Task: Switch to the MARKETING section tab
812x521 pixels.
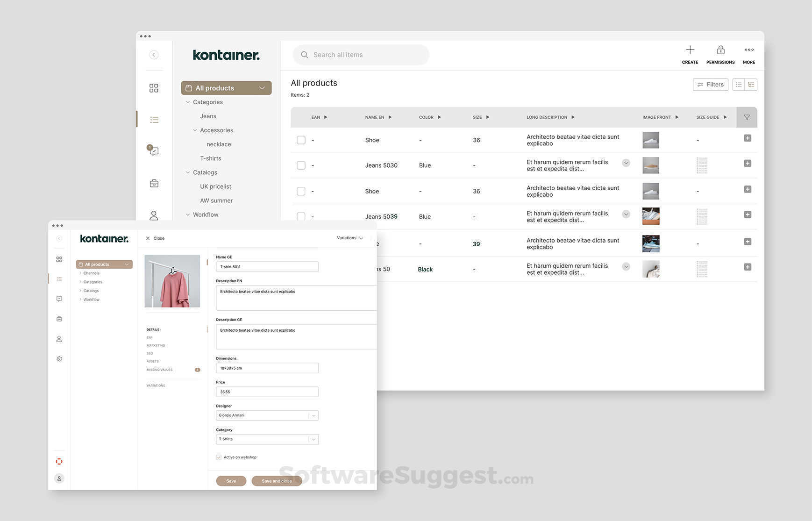Action: [156, 345]
